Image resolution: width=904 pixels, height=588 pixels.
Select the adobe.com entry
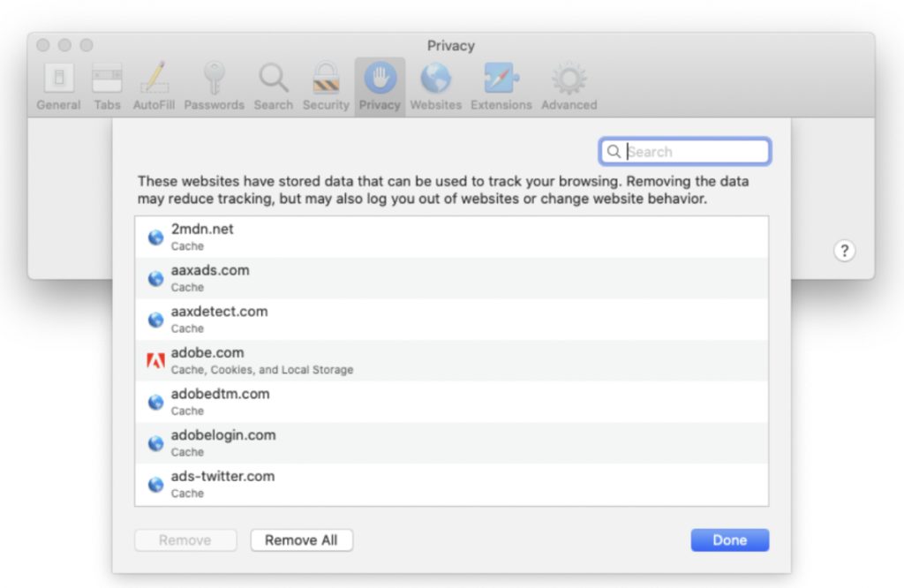pyautogui.click(x=451, y=361)
